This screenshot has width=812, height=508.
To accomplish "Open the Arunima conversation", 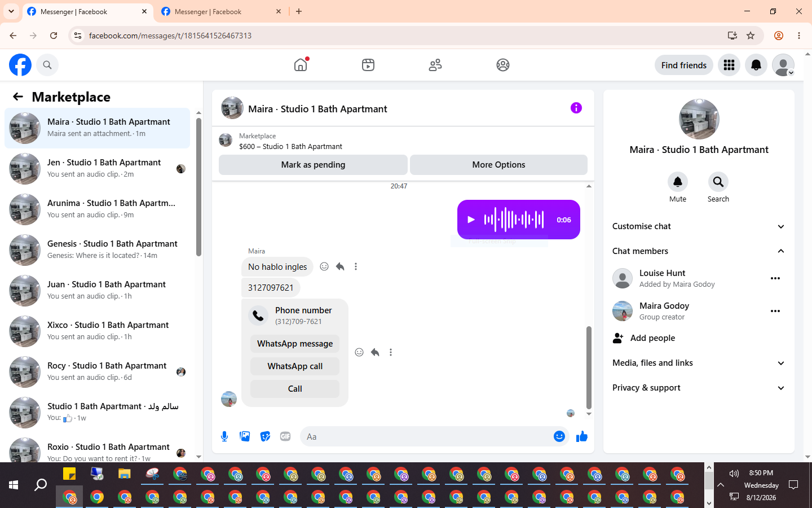I will point(97,209).
